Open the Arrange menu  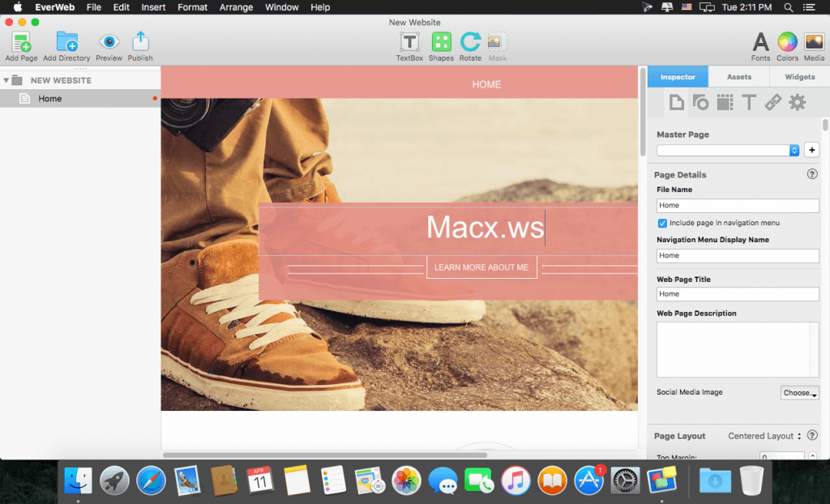click(236, 7)
